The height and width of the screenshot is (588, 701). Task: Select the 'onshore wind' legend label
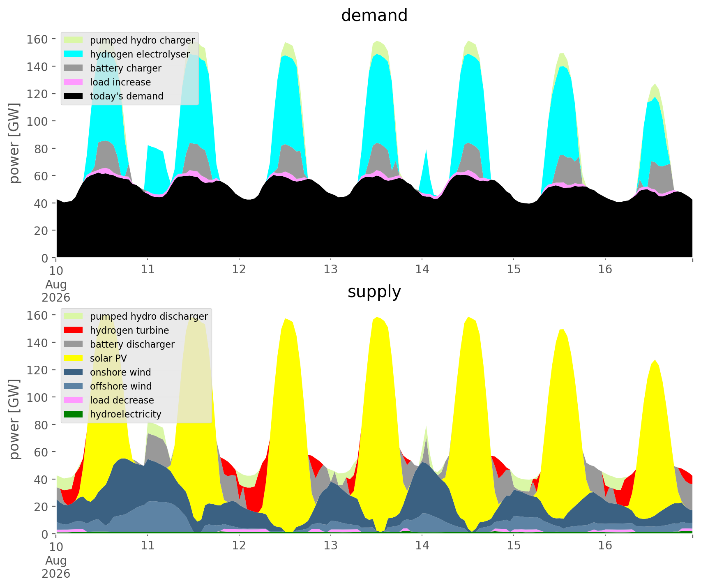point(120,372)
